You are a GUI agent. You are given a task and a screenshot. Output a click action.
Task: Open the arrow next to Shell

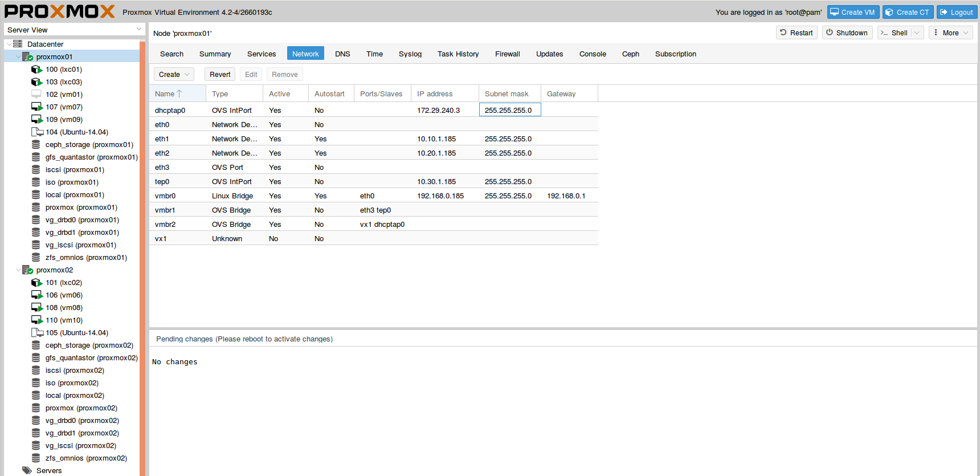tap(917, 33)
